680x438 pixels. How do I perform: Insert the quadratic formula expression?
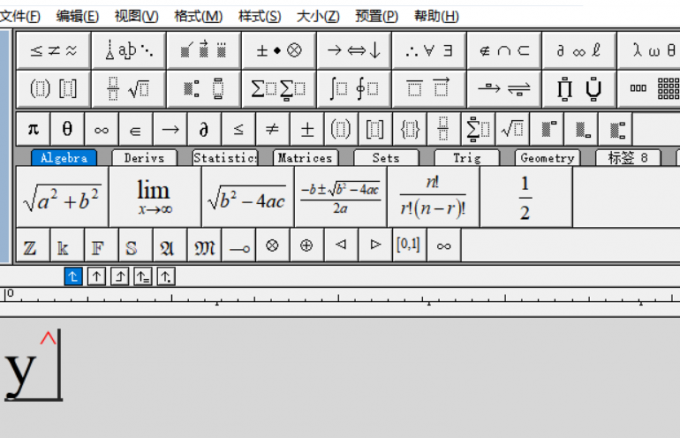pos(340,196)
